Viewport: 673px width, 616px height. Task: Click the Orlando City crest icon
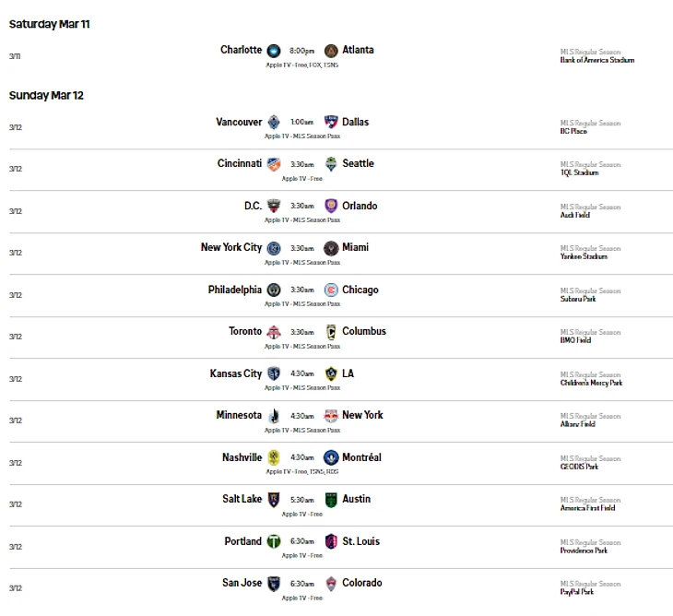(x=331, y=206)
